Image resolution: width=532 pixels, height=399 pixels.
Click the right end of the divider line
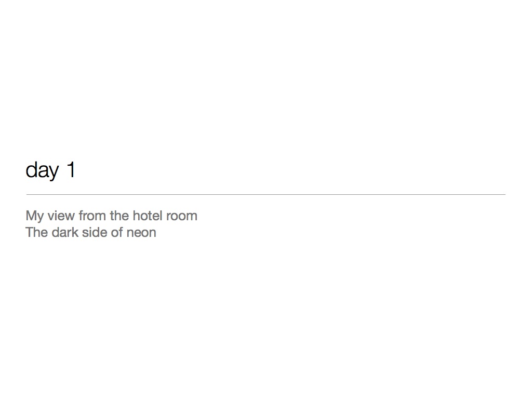(x=504, y=194)
